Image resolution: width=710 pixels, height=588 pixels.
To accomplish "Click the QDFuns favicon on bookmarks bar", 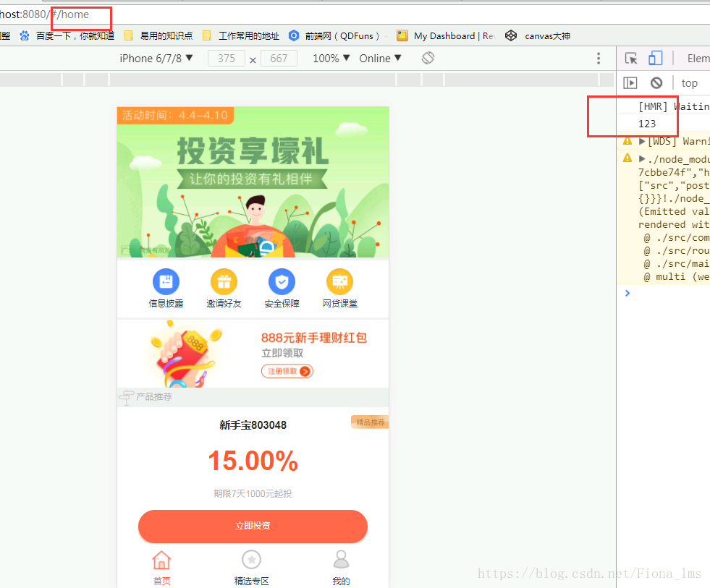I will [x=293, y=35].
